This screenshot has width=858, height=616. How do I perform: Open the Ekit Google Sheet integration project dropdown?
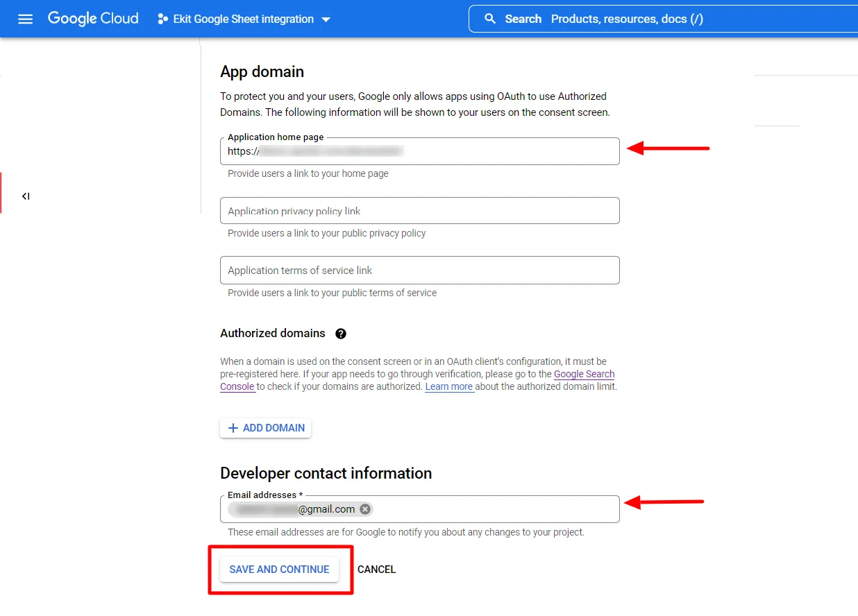point(242,19)
